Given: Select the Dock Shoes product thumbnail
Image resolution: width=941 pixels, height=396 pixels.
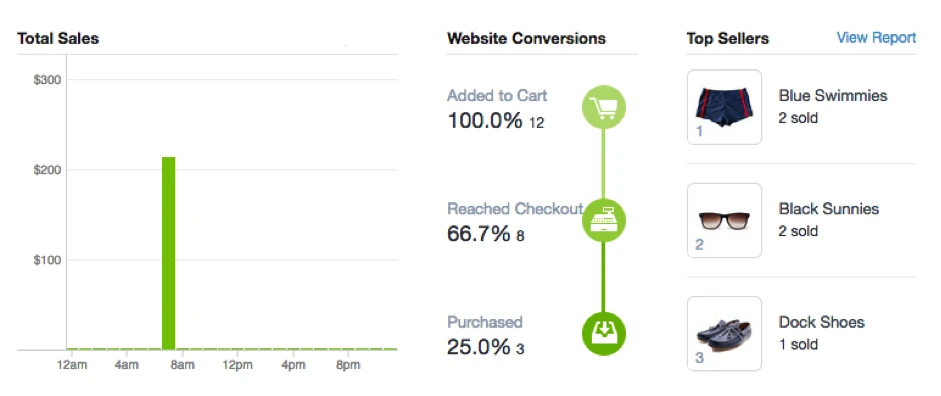Looking at the screenshot, I should (724, 334).
